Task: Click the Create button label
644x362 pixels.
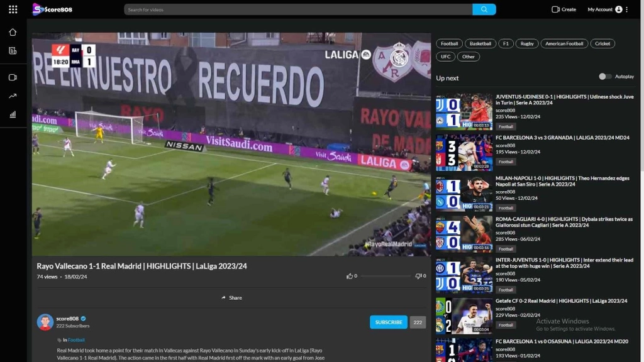Action: point(569,9)
